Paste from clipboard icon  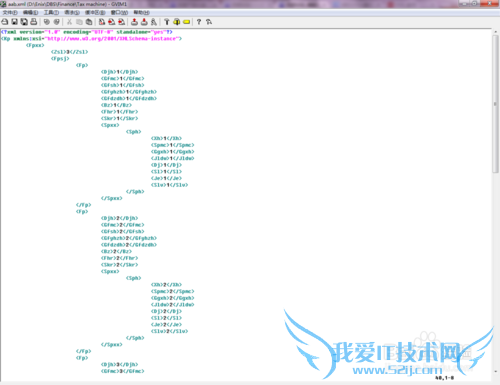(89, 22)
